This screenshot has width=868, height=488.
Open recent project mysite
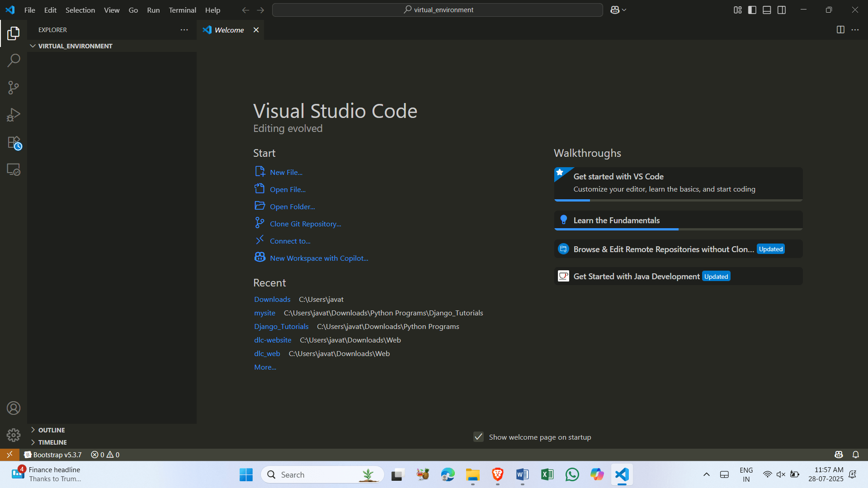(264, 313)
